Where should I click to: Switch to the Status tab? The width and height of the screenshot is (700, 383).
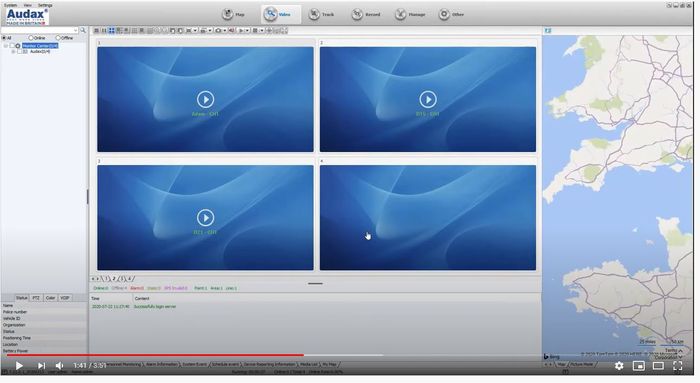(21, 298)
